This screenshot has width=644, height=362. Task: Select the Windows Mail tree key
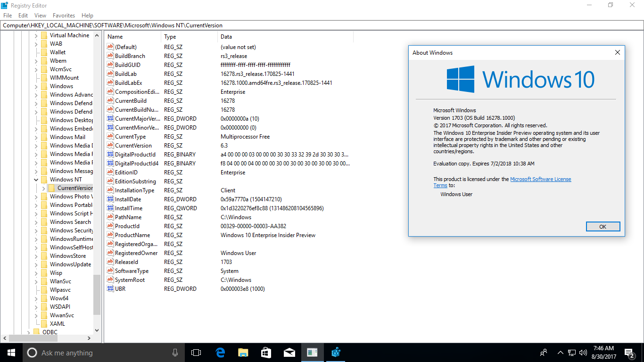67,137
